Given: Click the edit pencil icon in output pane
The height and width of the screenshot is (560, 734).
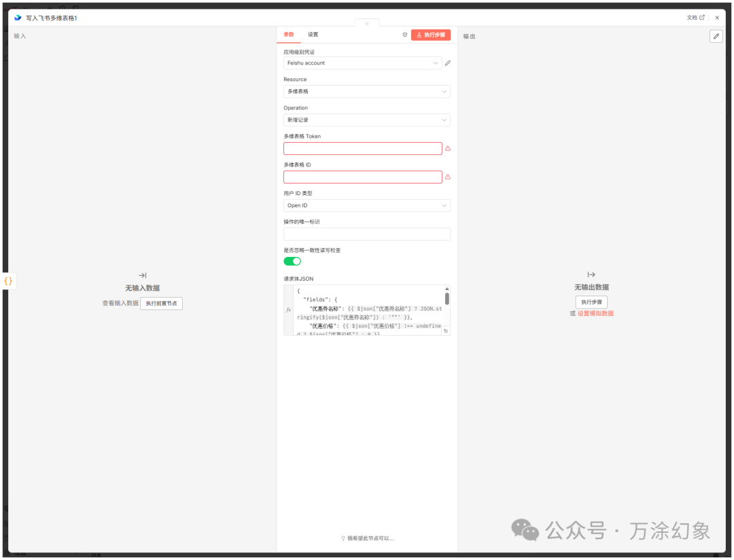Looking at the screenshot, I should click(x=716, y=36).
